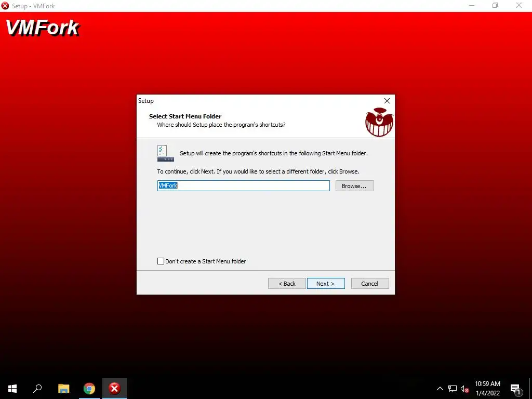
Task: Select VMFork setup taskbar icon
Action: pos(115,389)
